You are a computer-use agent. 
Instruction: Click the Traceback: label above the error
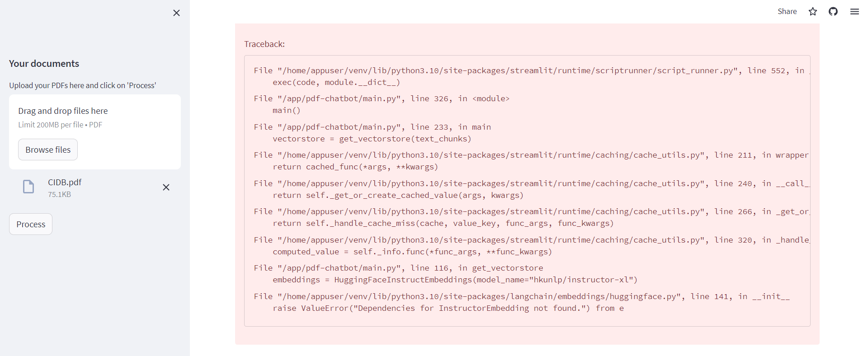pyautogui.click(x=264, y=44)
